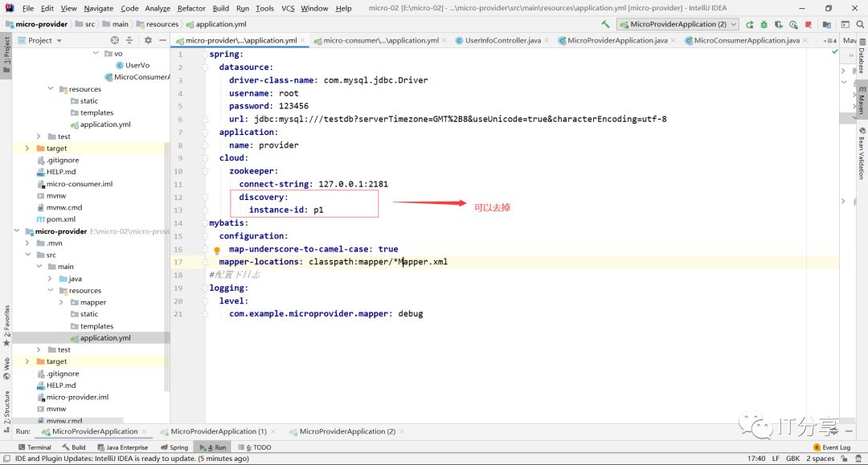Screen dimensions: 868x465
Task: Run with Coverage from the toolbar
Action: click(x=778, y=24)
